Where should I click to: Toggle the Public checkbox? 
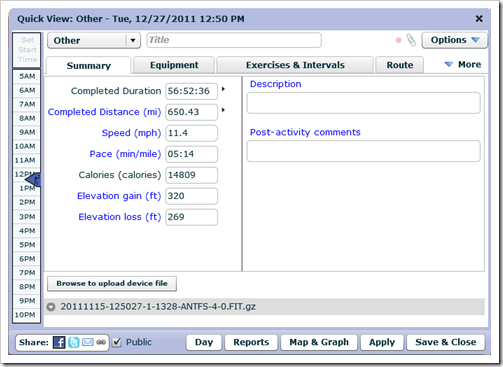pos(117,342)
